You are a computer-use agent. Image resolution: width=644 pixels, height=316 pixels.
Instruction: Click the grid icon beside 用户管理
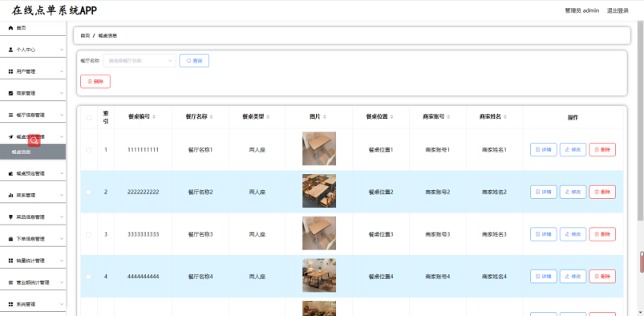[x=10, y=71]
